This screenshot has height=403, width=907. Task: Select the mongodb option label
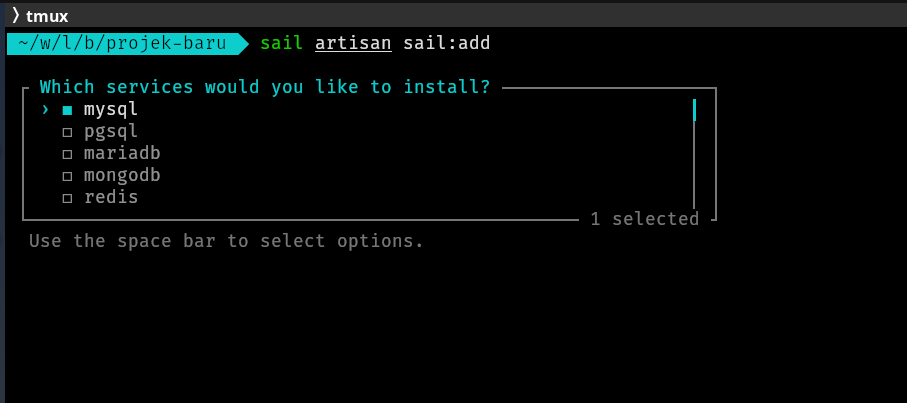click(x=122, y=175)
